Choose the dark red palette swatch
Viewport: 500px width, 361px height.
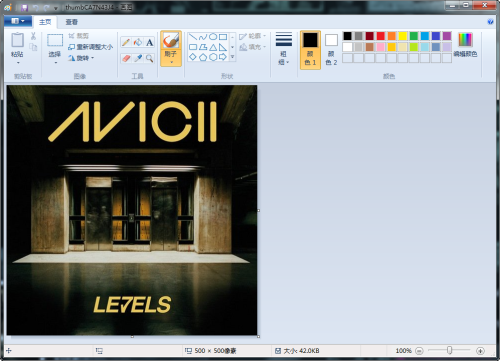pos(369,36)
